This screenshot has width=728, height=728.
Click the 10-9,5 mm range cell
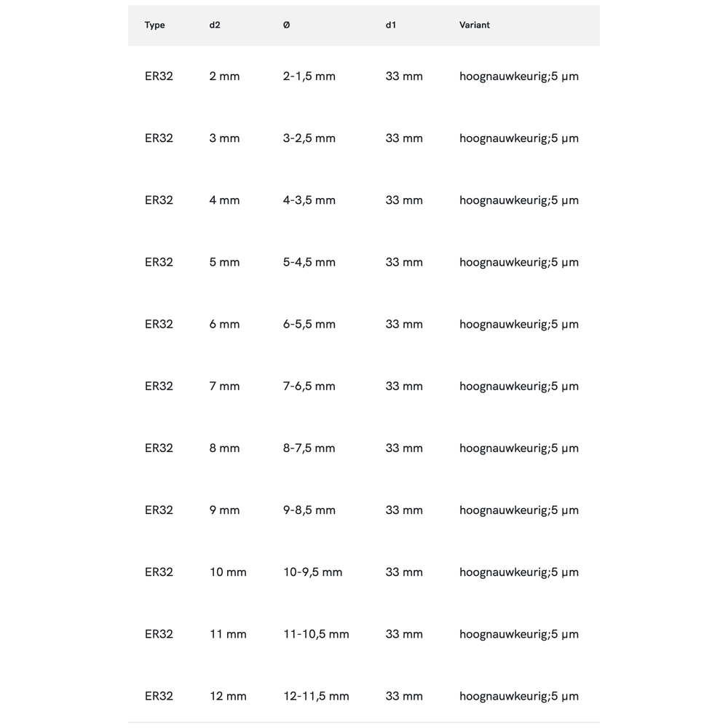(312, 572)
